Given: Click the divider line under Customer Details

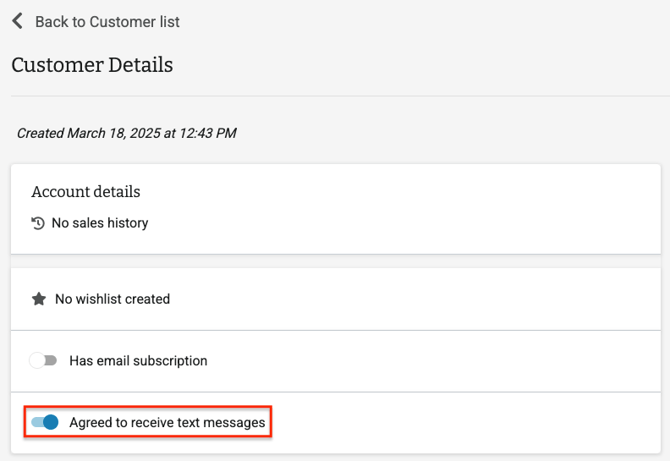Looking at the screenshot, I should coord(335,96).
